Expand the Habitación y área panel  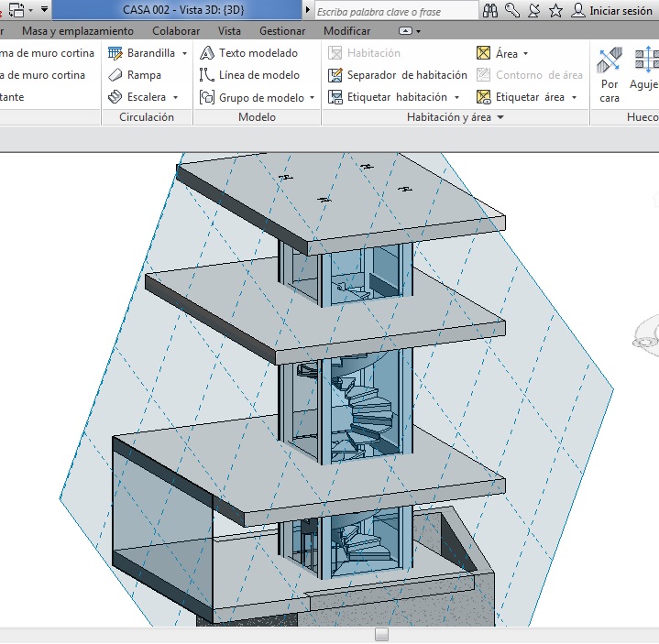[501, 118]
